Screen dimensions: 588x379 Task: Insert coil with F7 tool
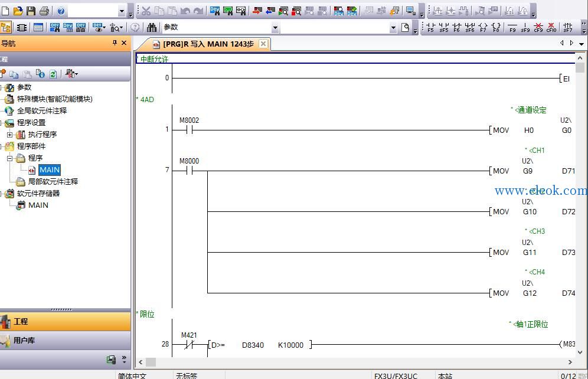click(483, 27)
